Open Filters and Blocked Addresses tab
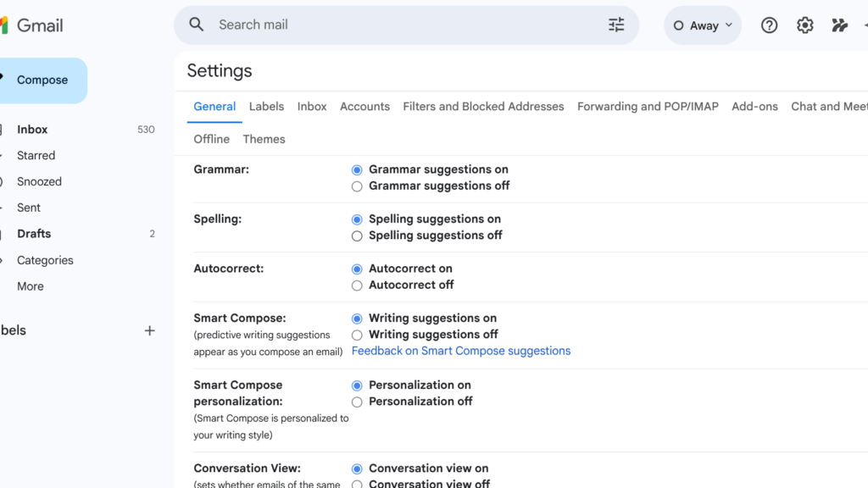 [483, 107]
